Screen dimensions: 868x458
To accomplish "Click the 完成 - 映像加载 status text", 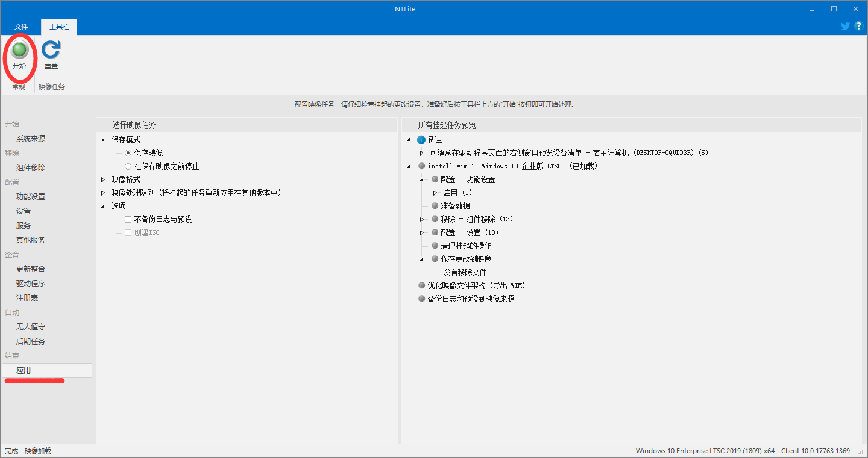I will click(x=28, y=451).
